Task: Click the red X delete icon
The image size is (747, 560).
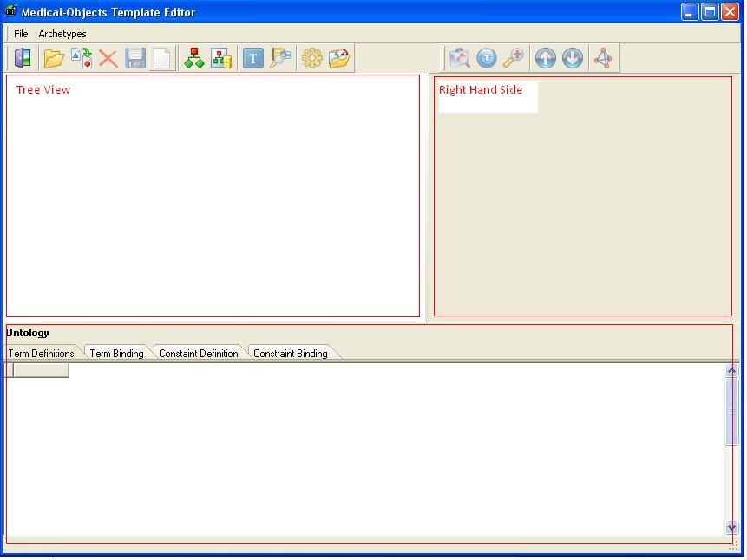Action: pos(108,58)
